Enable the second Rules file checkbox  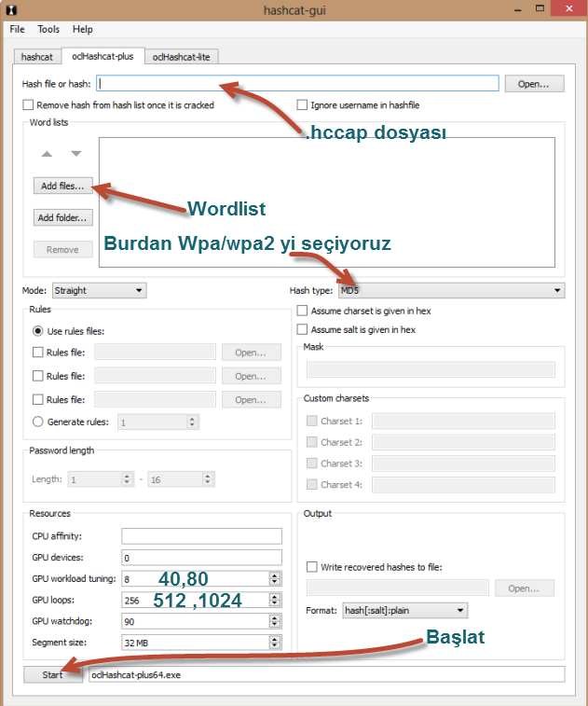(x=38, y=376)
